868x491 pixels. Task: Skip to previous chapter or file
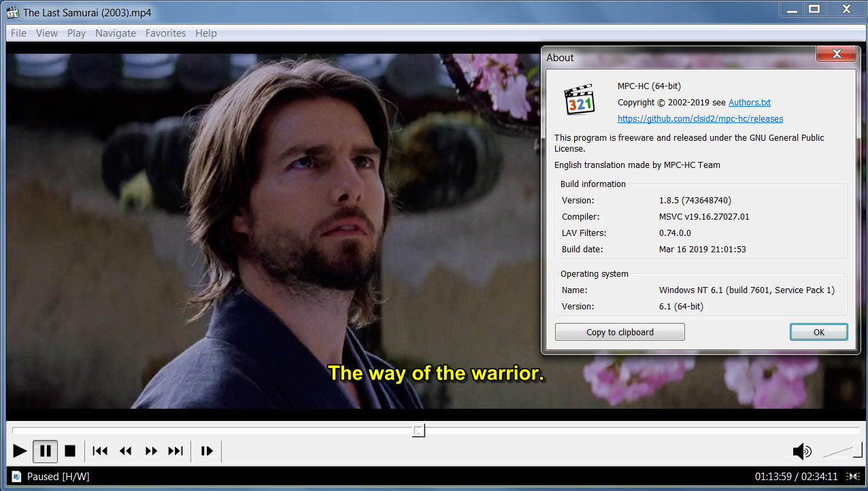100,451
